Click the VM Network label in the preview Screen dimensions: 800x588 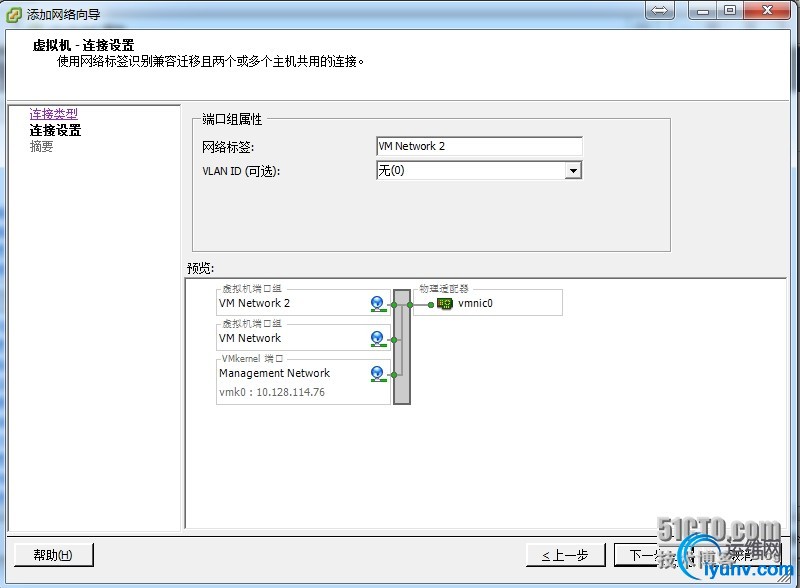click(250, 338)
